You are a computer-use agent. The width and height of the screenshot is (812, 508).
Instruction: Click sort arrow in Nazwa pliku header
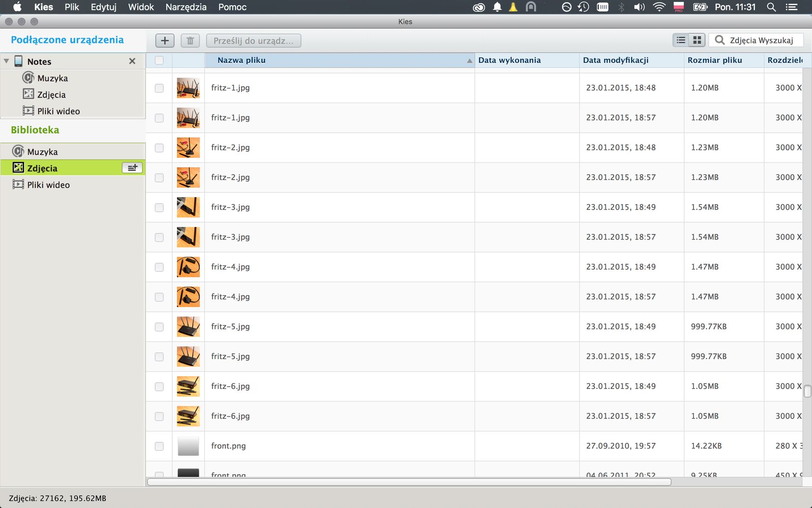(469, 60)
